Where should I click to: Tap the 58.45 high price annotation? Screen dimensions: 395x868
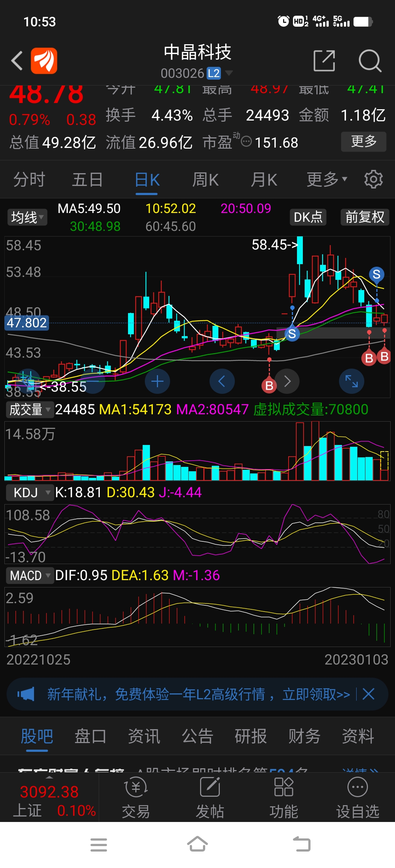(275, 244)
